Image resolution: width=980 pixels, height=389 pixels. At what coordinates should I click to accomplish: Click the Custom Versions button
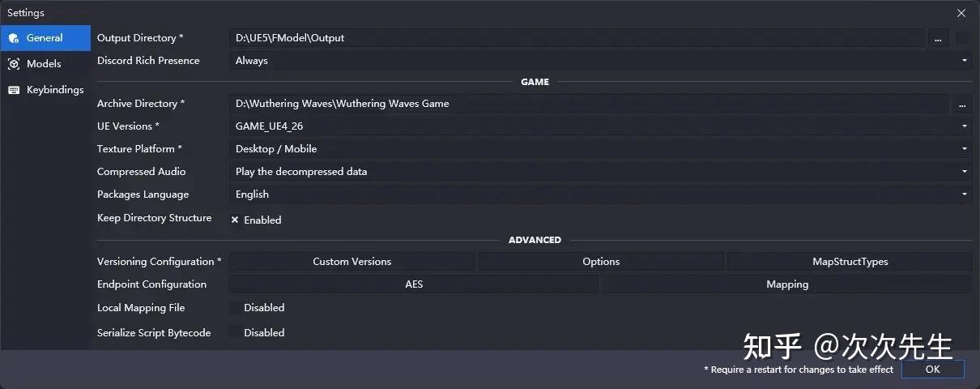click(x=352, y=262)
